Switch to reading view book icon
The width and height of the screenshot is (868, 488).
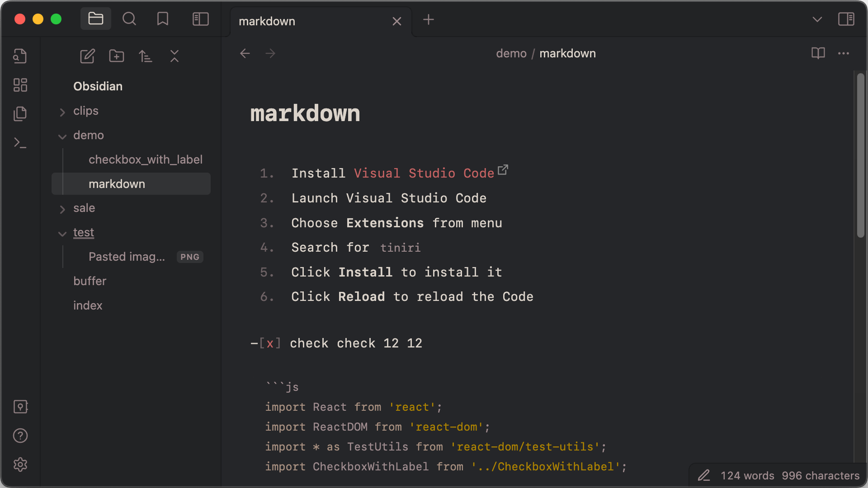818,53
